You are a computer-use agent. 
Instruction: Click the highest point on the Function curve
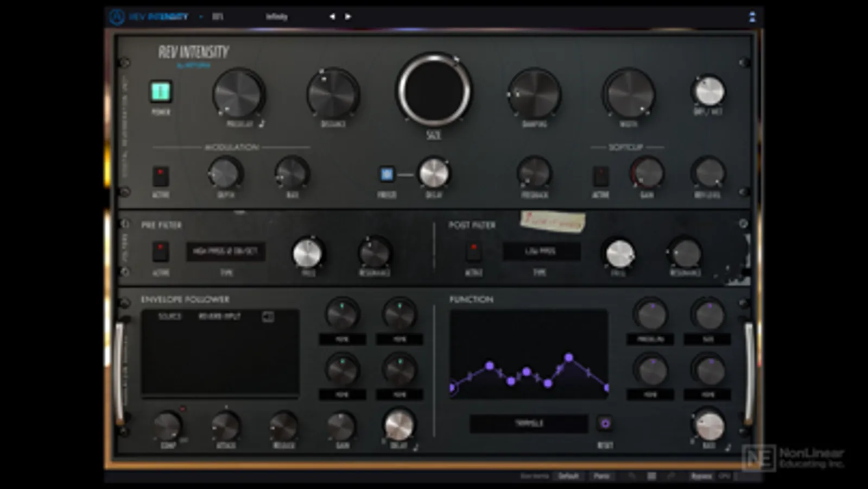pyautogui.click(x=568, y=358)
